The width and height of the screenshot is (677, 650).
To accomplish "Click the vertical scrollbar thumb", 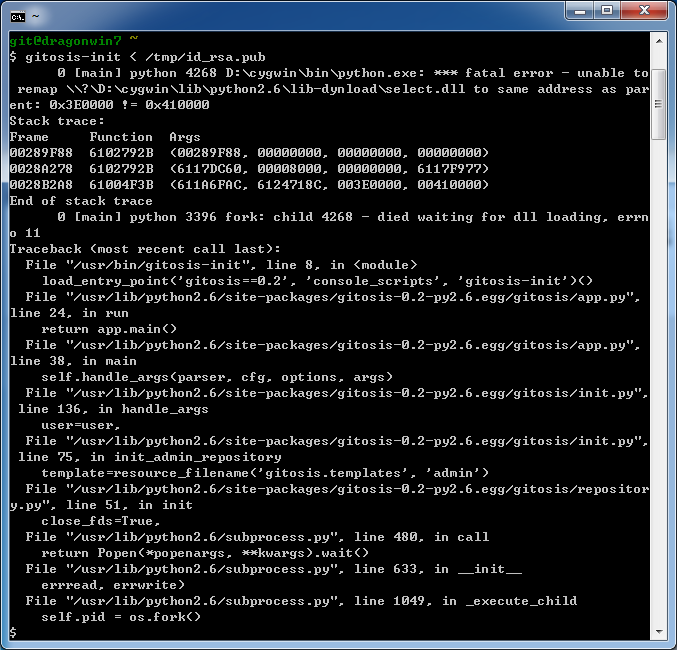I will pos(659,104).
